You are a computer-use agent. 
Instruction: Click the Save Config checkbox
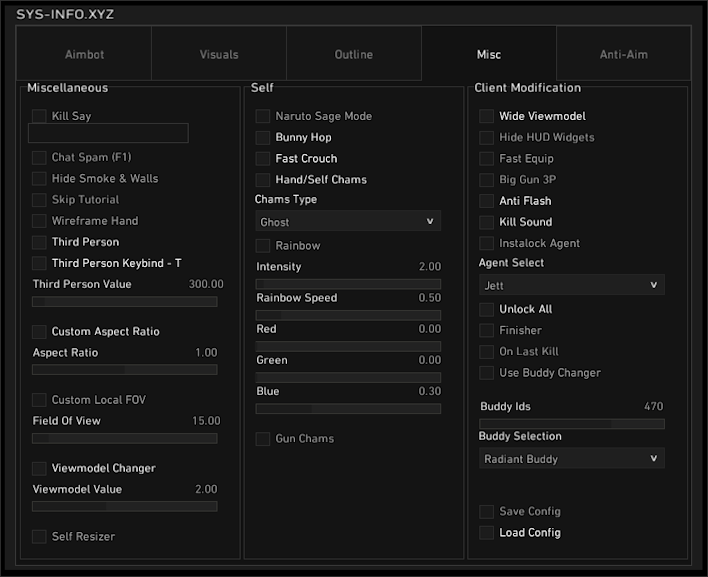click(x=487, y=512)
